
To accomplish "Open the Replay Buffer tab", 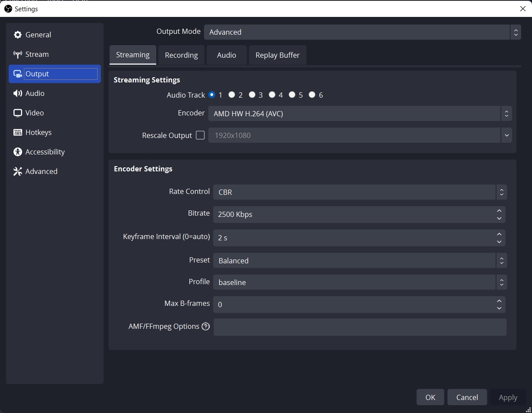I will [x=277, y=55].
